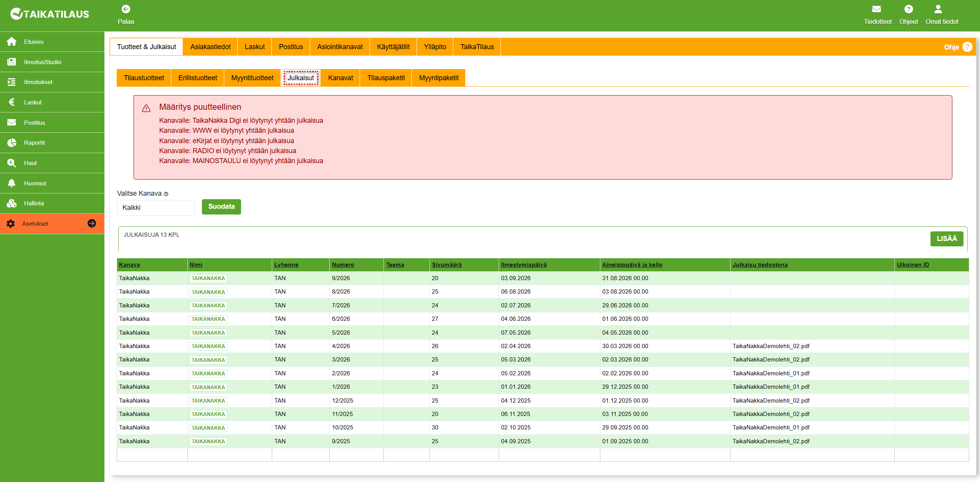Click the Laskut euro icon
This screenshot has height=482, width=980.
tap(12, 102)
